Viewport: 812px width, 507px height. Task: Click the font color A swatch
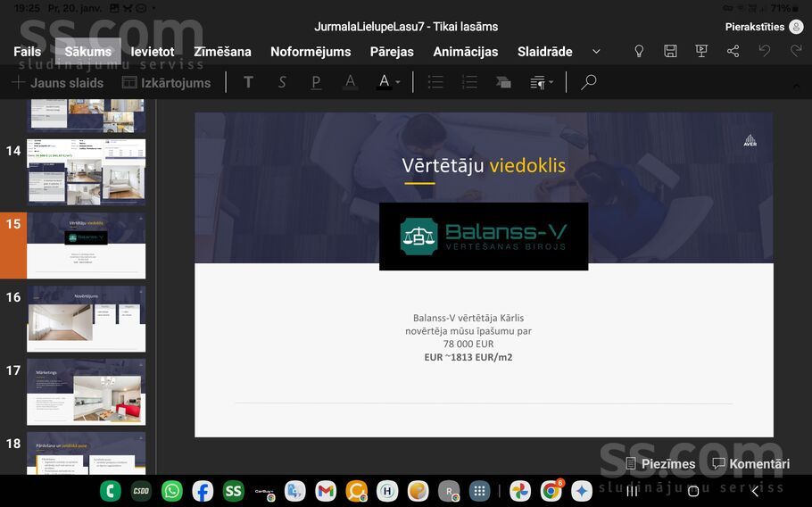[x=383, y=82]
